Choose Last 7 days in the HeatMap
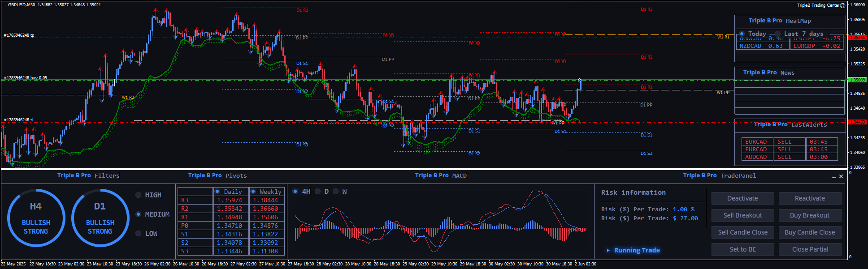The image size is (868, 269). point(778,34)
